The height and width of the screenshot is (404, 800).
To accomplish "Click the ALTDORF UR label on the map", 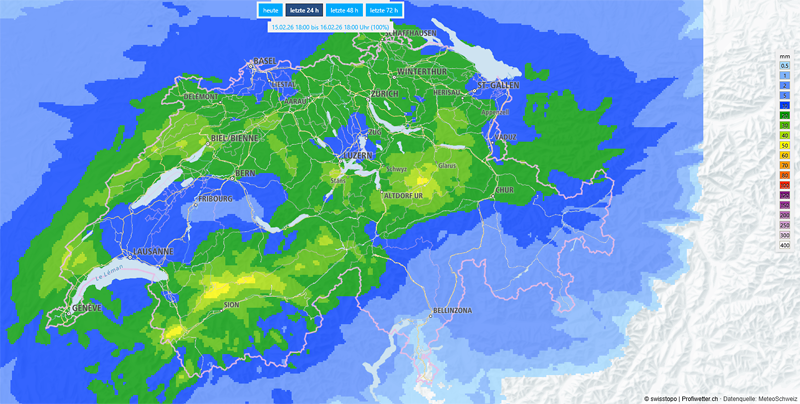I will 404,195.
